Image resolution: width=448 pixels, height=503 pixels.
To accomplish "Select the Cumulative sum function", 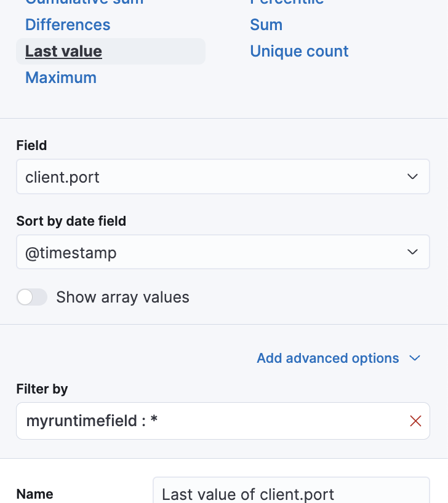I will click(x=84, y=2).
